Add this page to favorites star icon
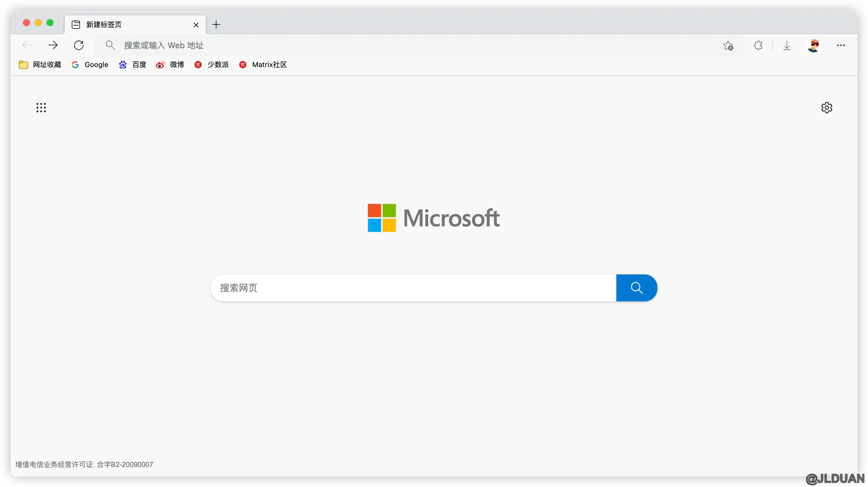The image size is (868, 487). pyautogui.click(x=728, y=45)
